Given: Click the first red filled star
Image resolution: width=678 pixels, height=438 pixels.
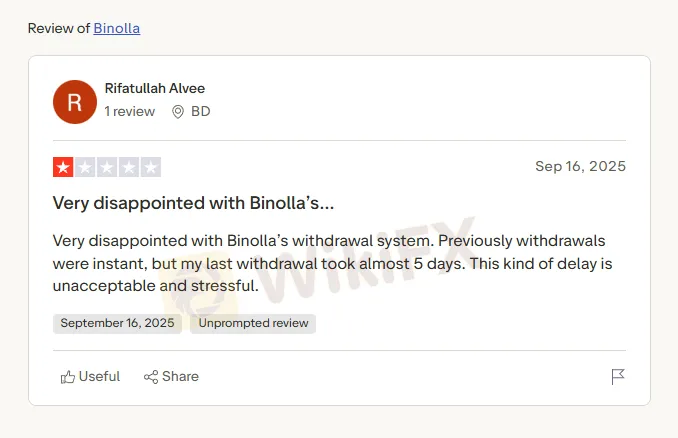Looking at the screenshot, I should 63,167.
